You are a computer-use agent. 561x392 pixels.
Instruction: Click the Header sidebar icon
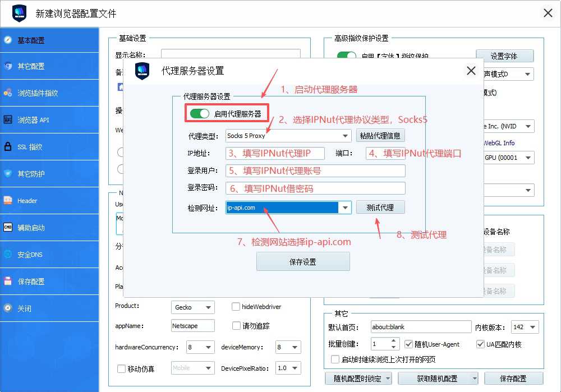[8, 201]
